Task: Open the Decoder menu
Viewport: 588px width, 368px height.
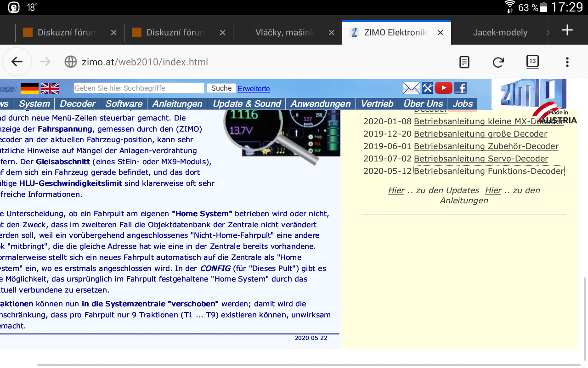Action: [78, 104]
